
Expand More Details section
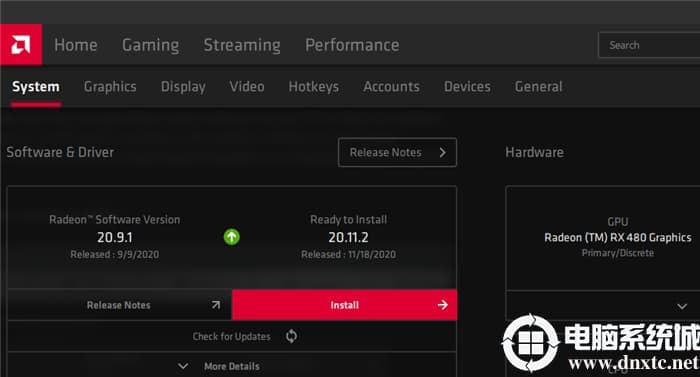[x=232, y=366]
